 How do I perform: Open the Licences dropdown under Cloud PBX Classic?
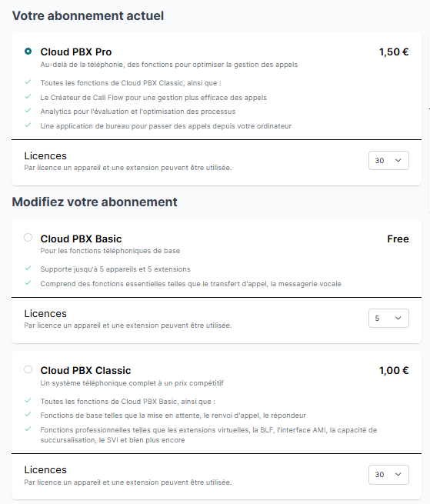(x=388, y=475)
